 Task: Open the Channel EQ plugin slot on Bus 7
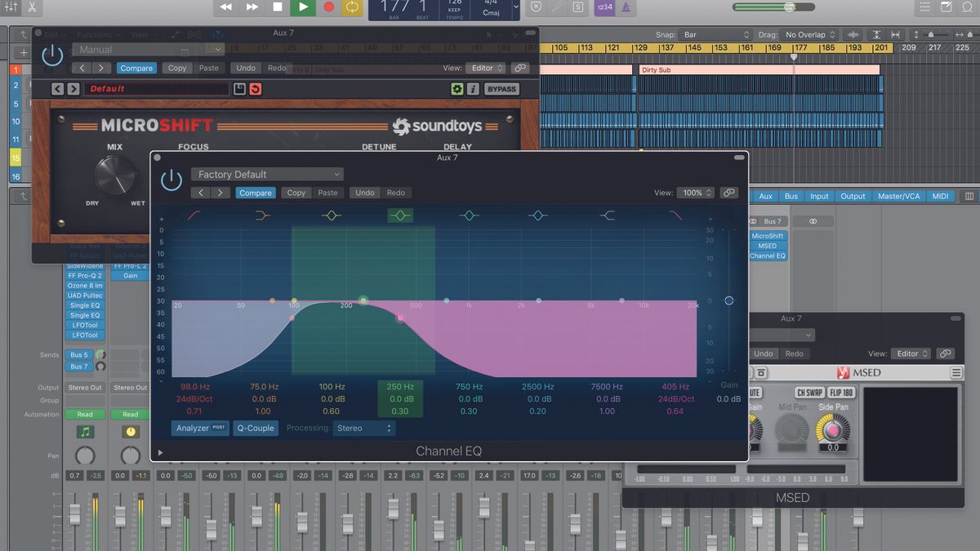click(x=768, y=256)
